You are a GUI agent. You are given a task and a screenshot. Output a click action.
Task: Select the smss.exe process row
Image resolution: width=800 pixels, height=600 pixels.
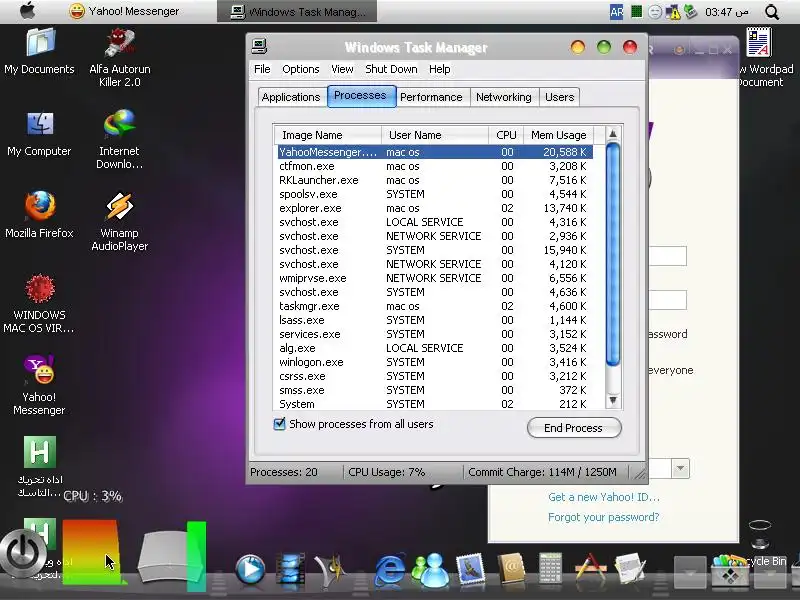pos(435,390)
